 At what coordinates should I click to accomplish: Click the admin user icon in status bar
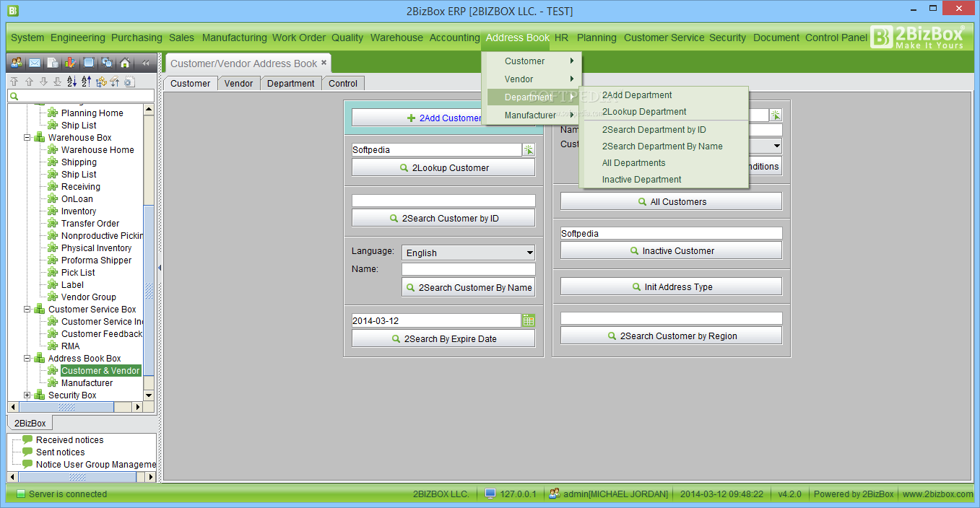[555, 494]
